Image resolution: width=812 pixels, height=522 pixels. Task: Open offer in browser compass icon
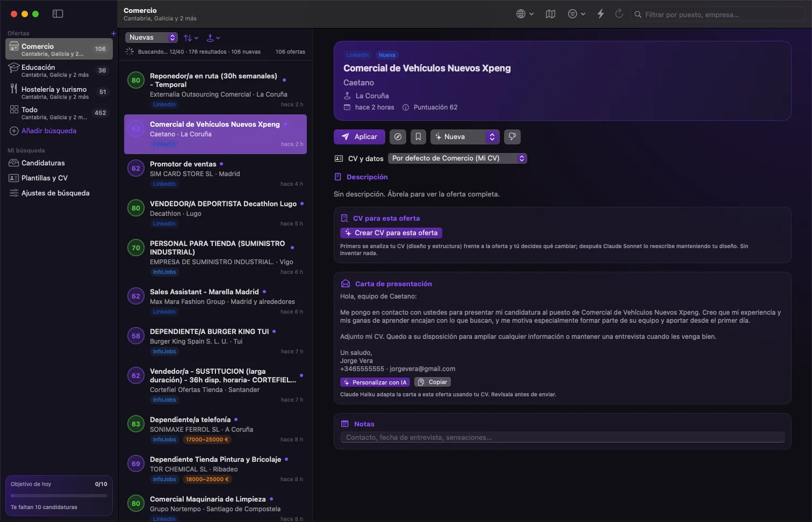[398, 137]
